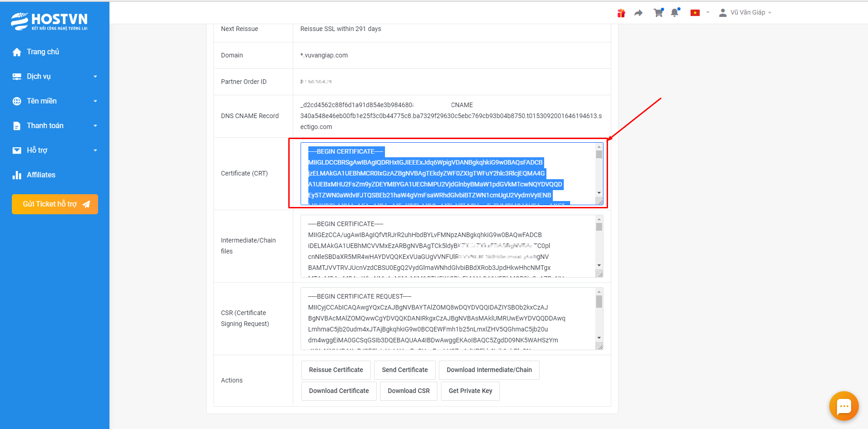Open the shopping cart icon
Viewport: 868px width, 429px height.
[658, 13]
